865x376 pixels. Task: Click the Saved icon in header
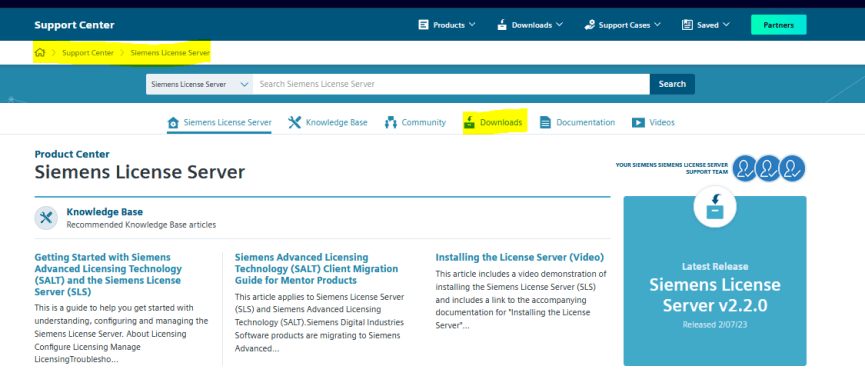pyautogui.click(x=687, y=25)
